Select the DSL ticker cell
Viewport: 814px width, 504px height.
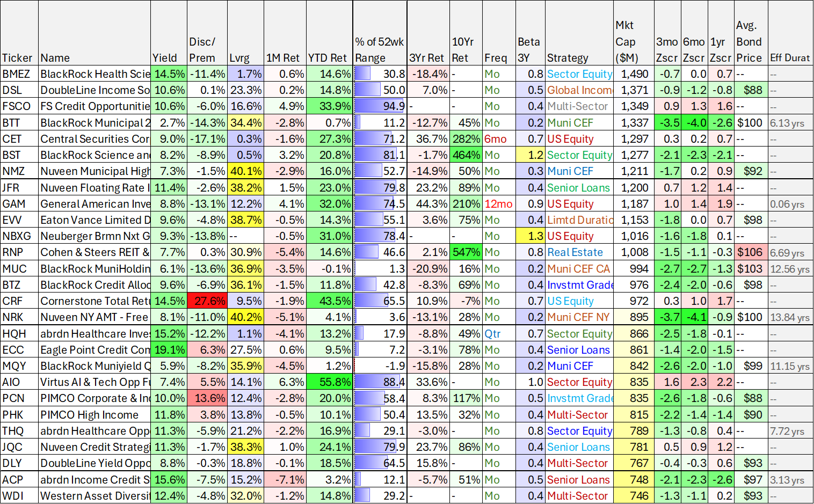coord(19,90)
